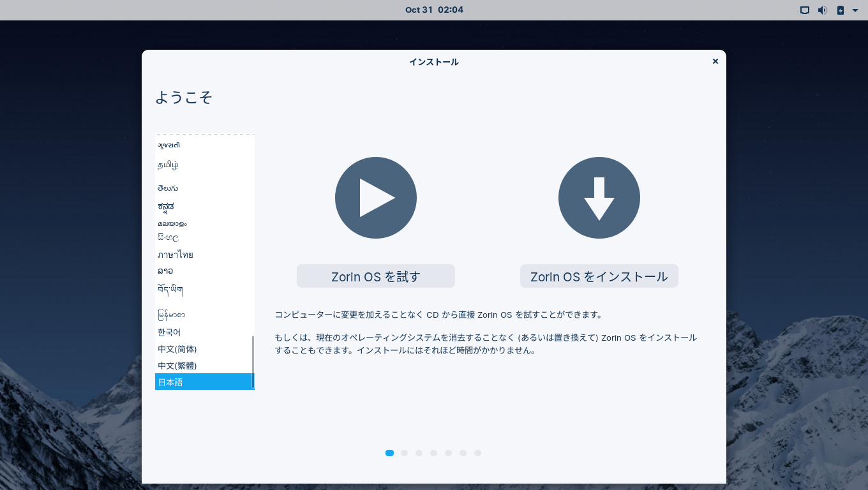Select 日本語 in the language list

point(204,382)
